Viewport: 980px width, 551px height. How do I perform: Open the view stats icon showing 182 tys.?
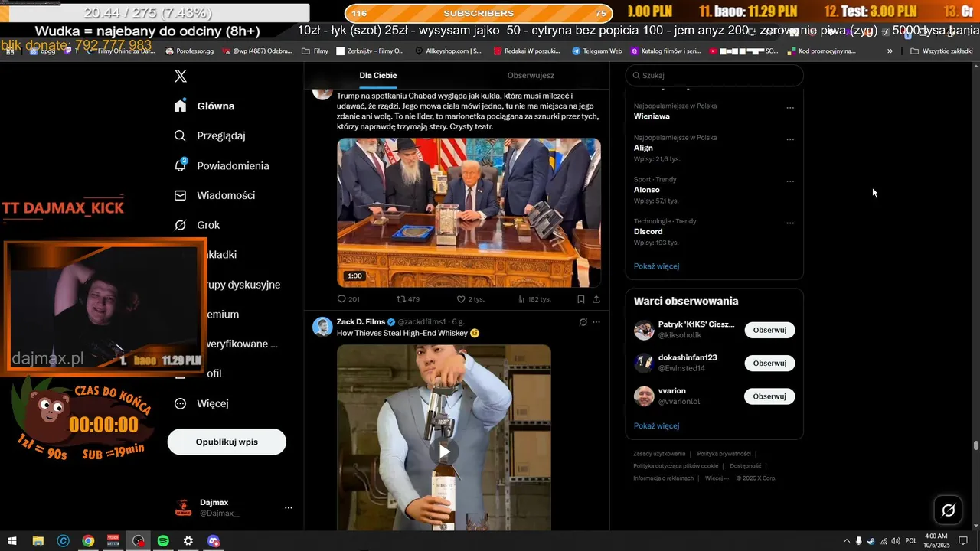(x=521, y=299)
